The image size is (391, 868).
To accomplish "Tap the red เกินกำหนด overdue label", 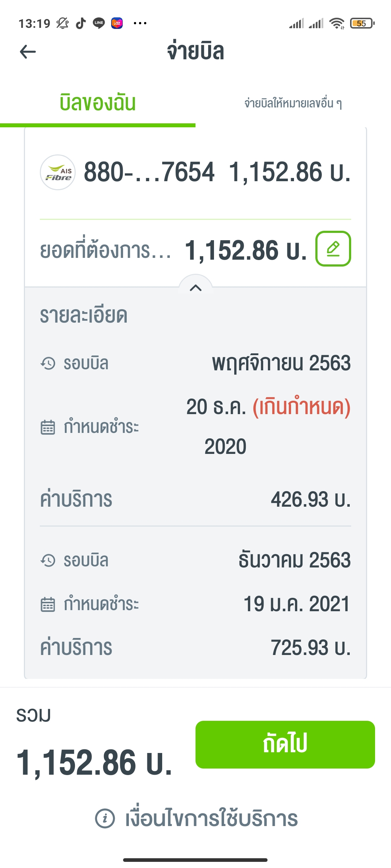I will pos(302,407).
